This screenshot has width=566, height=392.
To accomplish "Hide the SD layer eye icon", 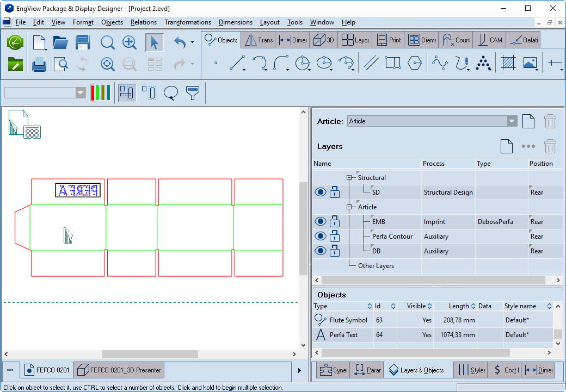I will [320, 192].
